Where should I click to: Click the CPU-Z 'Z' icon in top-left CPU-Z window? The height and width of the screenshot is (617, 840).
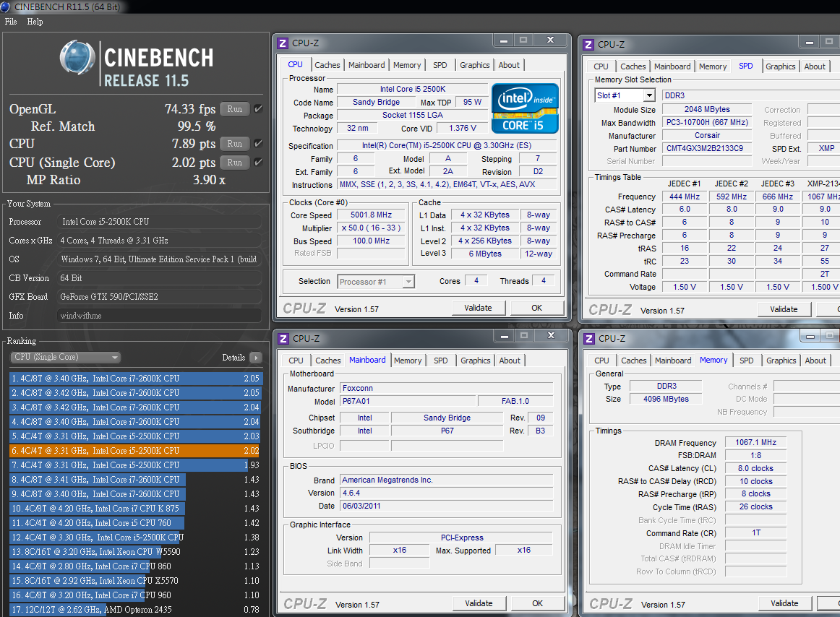point(283,43)
